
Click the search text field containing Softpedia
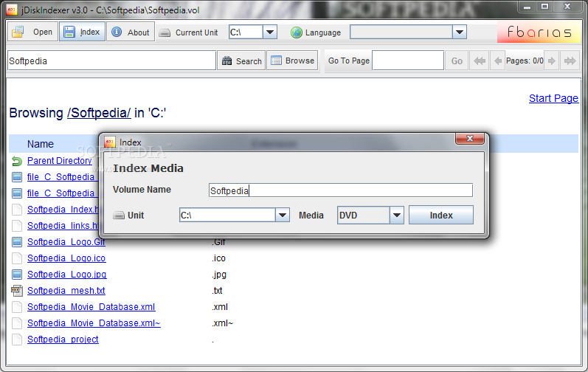click(x=111, y=61)
